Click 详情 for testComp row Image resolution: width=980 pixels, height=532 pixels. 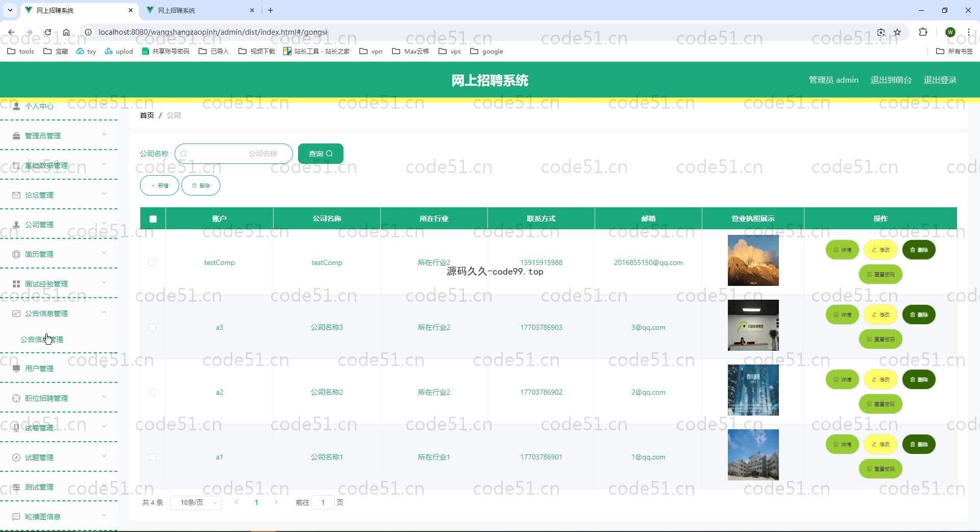coord(842,250)
